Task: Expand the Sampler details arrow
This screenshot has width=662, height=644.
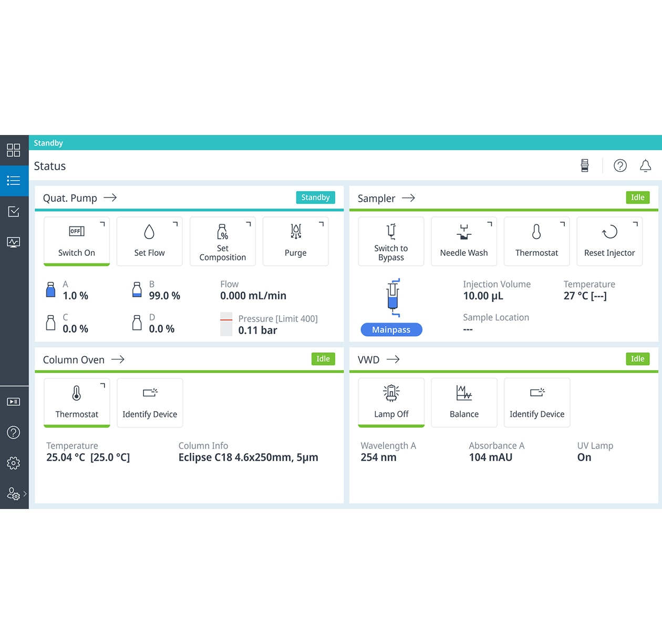Action: [x=408, y=198]
